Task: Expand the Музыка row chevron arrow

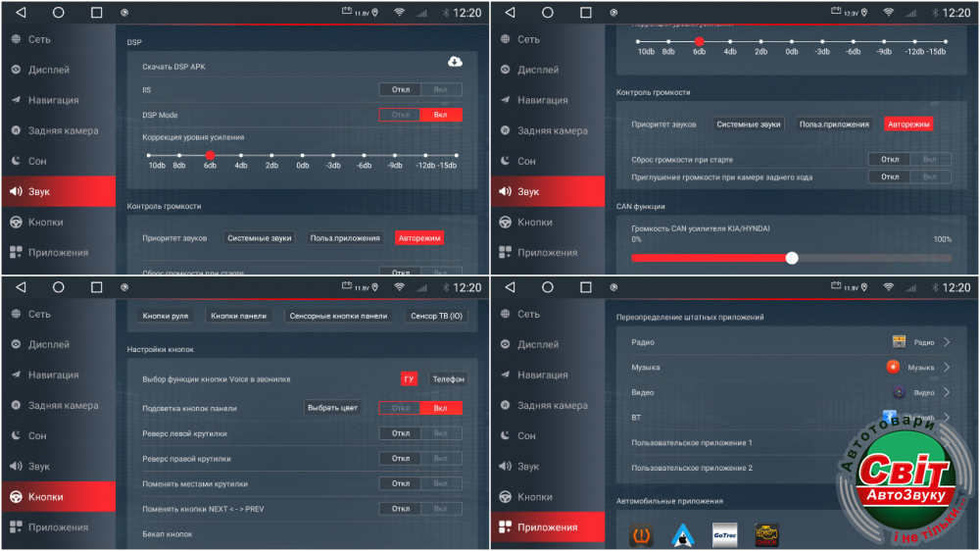Action: pyautogui.click(x=947, y=367)
